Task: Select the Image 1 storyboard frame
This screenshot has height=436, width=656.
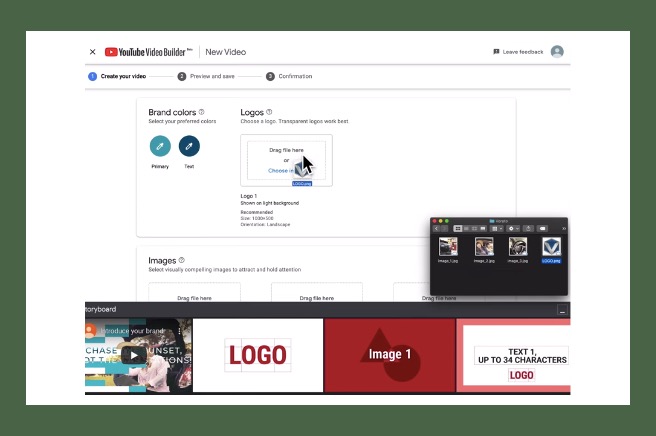Action: pos(390,355)
